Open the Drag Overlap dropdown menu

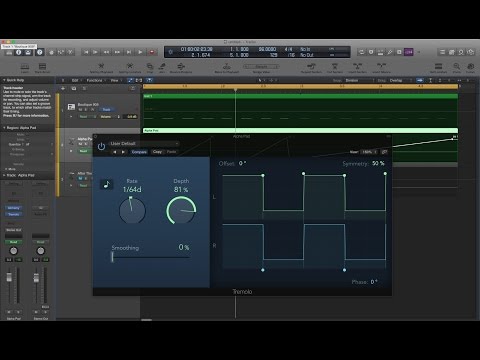point(400,80)
